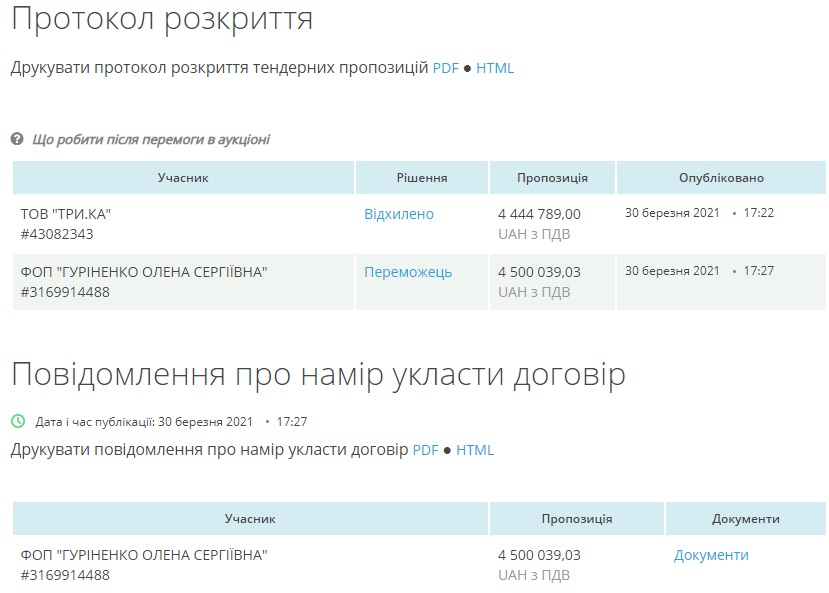Open 'Документи' link for ФОП Гуріненко

(711, 555)
